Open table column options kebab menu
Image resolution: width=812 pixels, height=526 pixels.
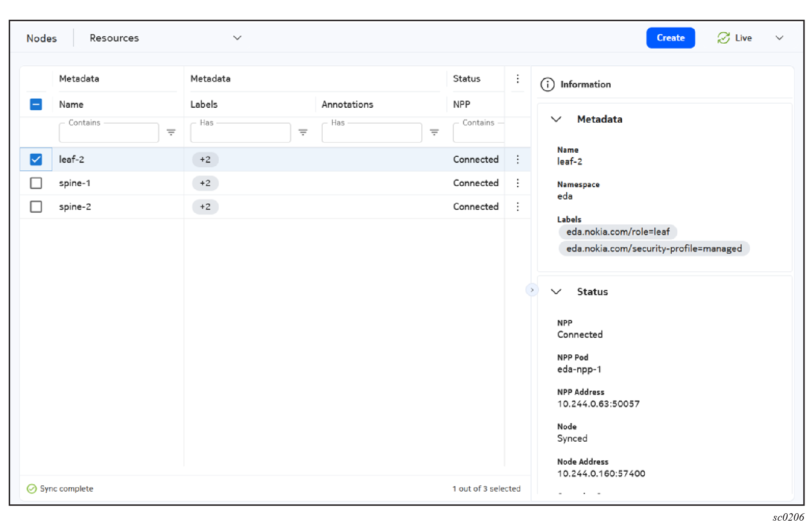click(x=518, y=79)
